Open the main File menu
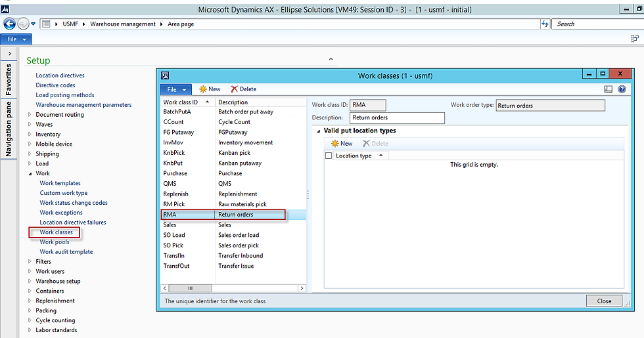644x338 pixels. tap(16, 39)
